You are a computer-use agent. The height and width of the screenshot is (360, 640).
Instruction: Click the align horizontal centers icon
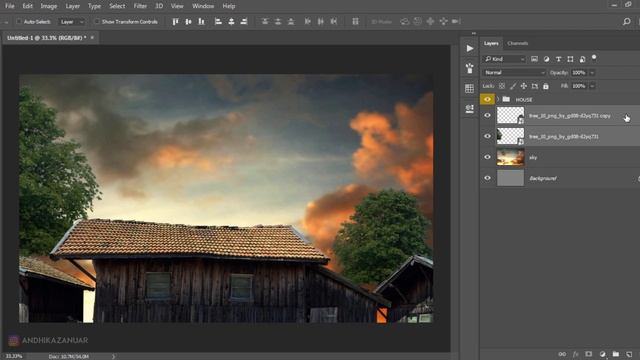pos(231,22)
